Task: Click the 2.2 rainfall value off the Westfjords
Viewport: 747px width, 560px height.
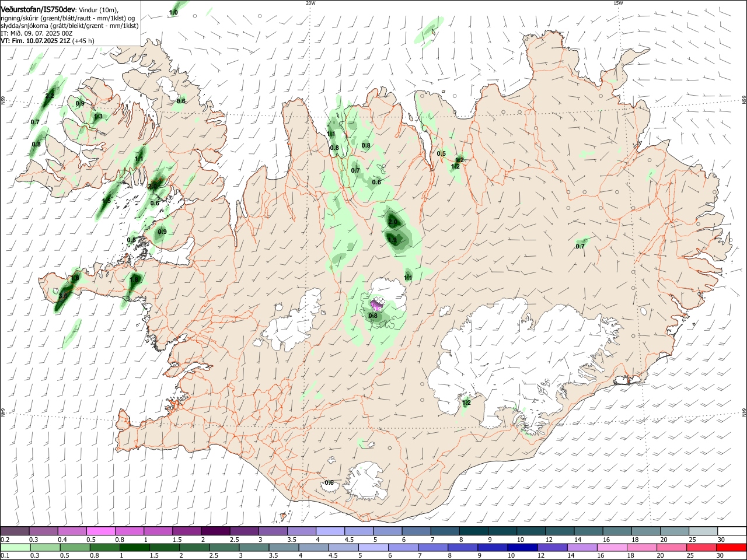Action: (x=50, y=95)
